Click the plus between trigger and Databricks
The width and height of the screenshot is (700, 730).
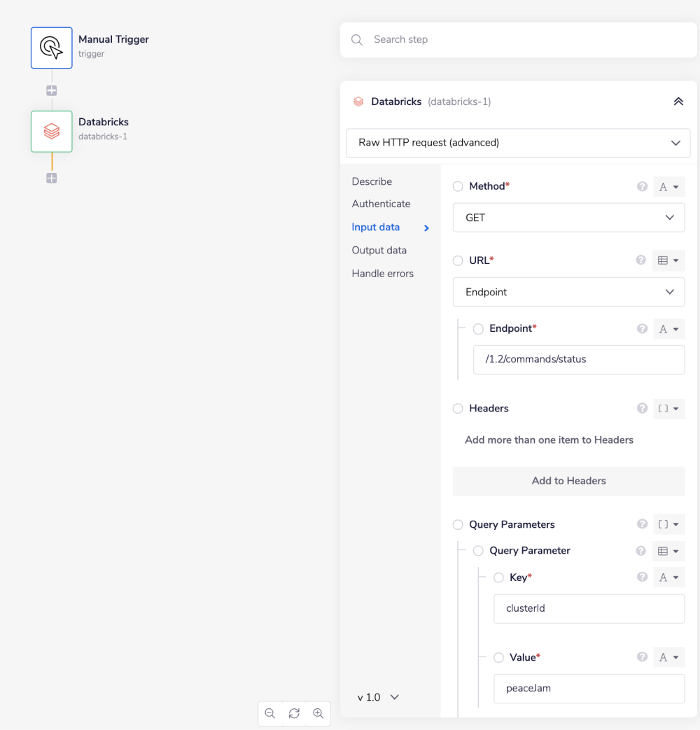tap(52, 91)
